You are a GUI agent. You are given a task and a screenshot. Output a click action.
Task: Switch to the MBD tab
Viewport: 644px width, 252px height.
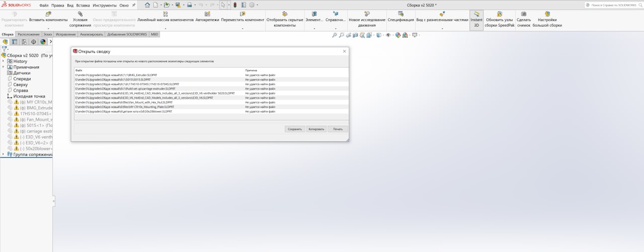[x=154, y=34]
